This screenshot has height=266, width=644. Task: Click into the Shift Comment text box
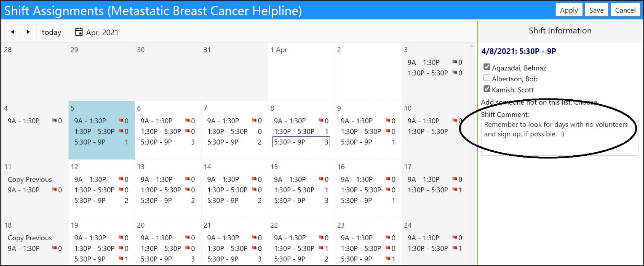tap(560, 137)
